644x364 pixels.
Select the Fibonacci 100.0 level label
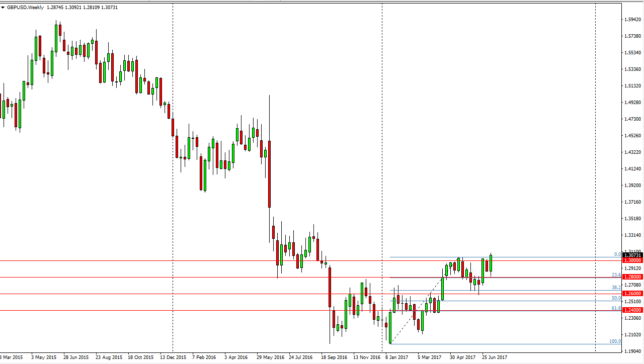pyautogui.click(x=615, y=341)
